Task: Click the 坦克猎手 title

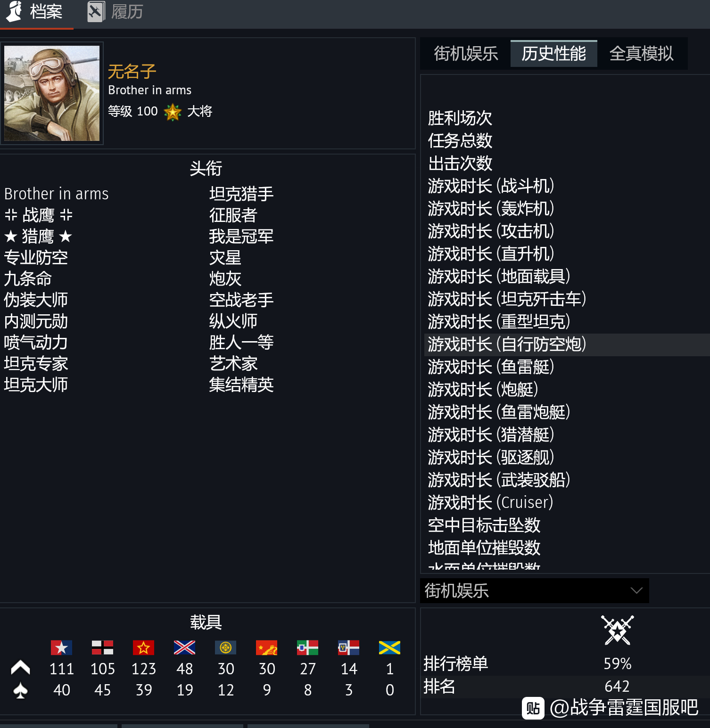Action: pyautogui.click(x=241, y=194)
